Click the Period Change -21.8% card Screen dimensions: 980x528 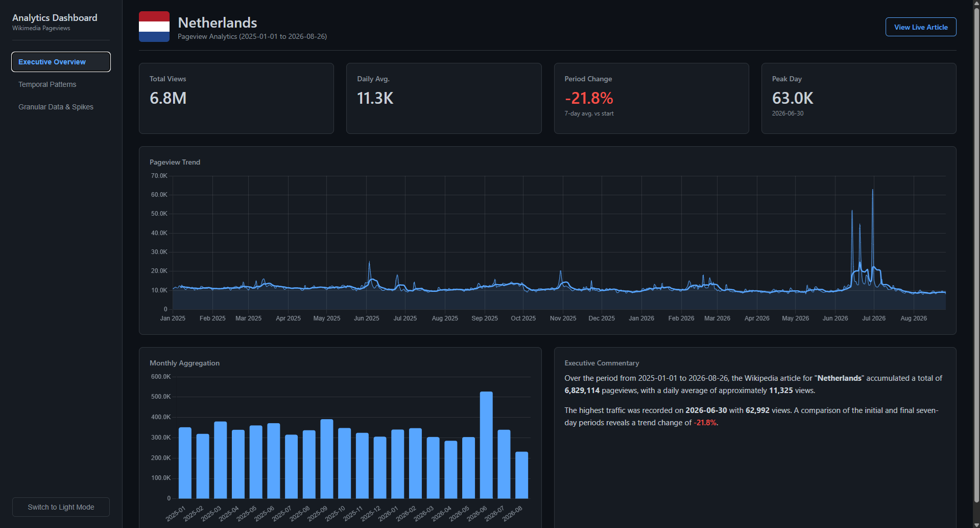(651, 98)
